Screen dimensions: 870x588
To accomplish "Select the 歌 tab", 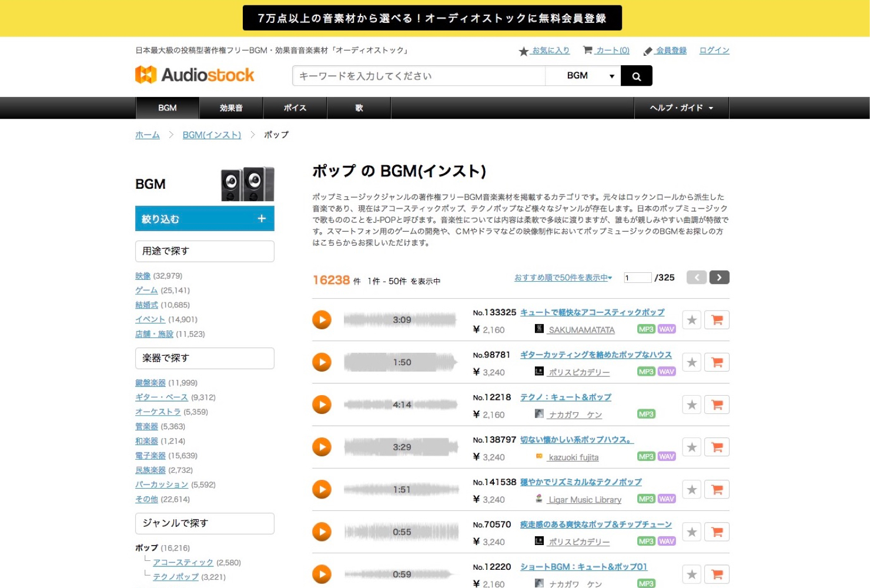I will point(359,108).
